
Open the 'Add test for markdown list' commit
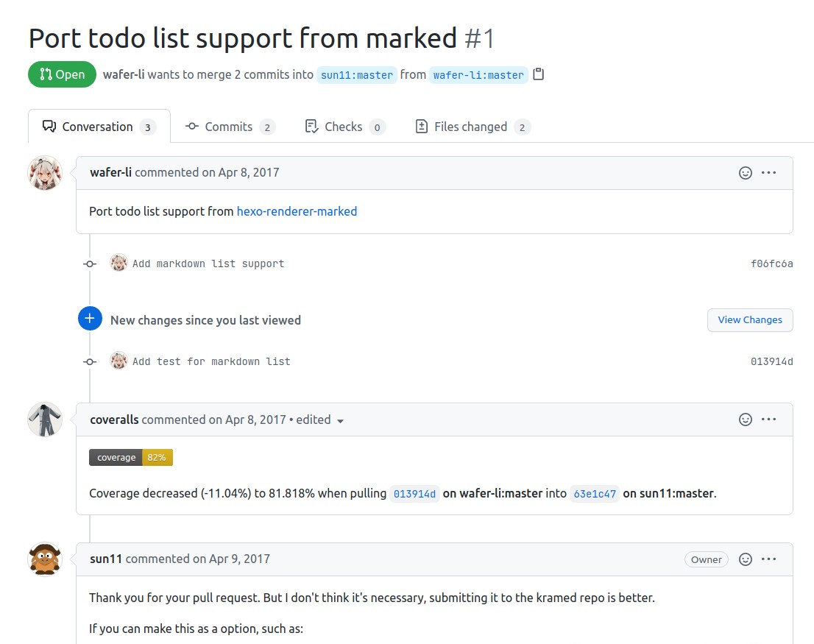pyautogui.click(x=211, y=361)
